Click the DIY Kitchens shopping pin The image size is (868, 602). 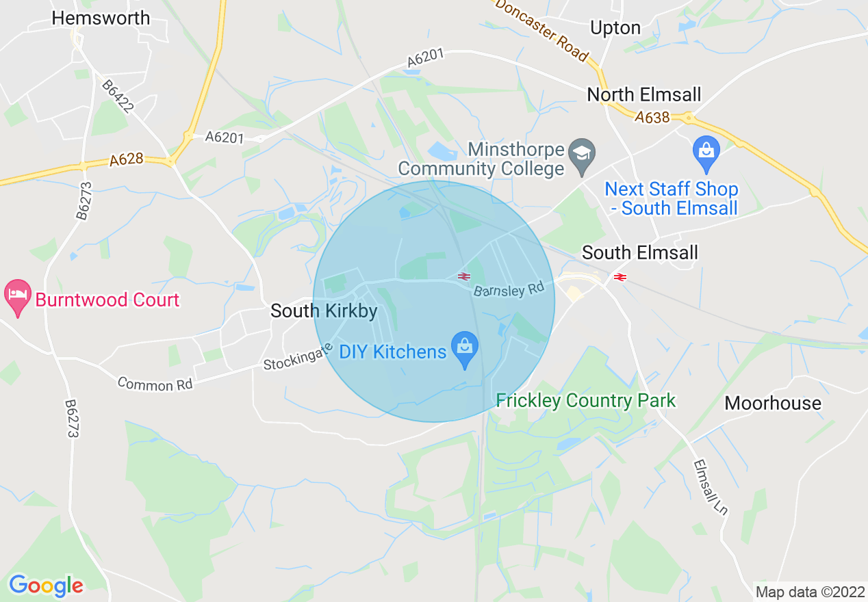coord(465,350)
